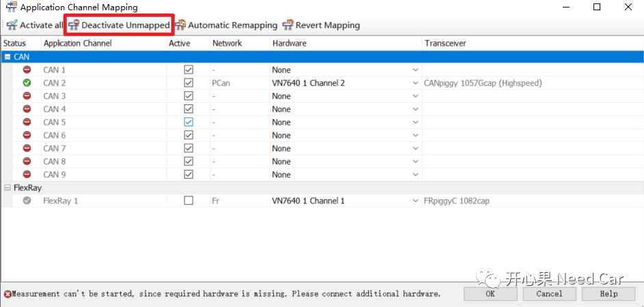Open the Hardware dropdown for CAN 6
644x307 pixels.
coord(416,136)
